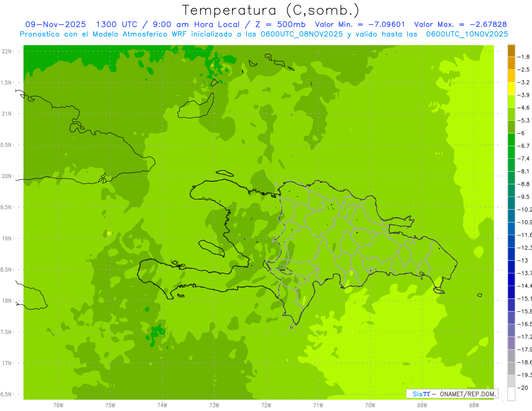Click the 22N latitude tick label
This screenshot has width=532, height=411.
point(8,51)
